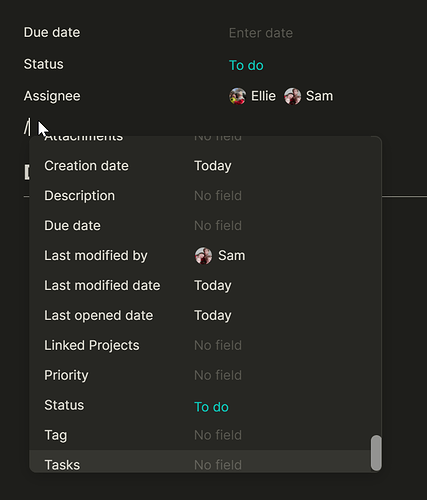Click the Due date label at top
The width and height of the screenshot is (427, 500).
pyautogui.click(x=52, y=32)
